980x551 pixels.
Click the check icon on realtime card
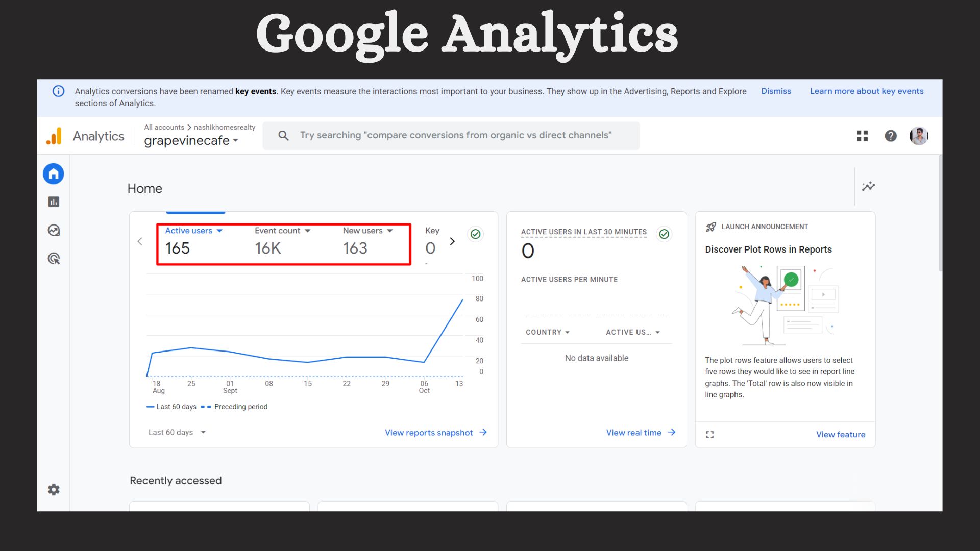click(664, 234)
